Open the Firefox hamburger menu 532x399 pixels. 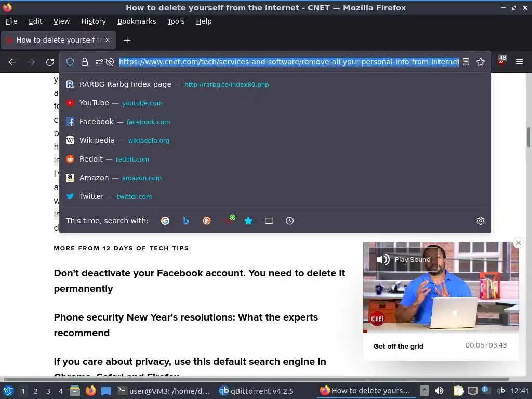[x=520, y=62]
